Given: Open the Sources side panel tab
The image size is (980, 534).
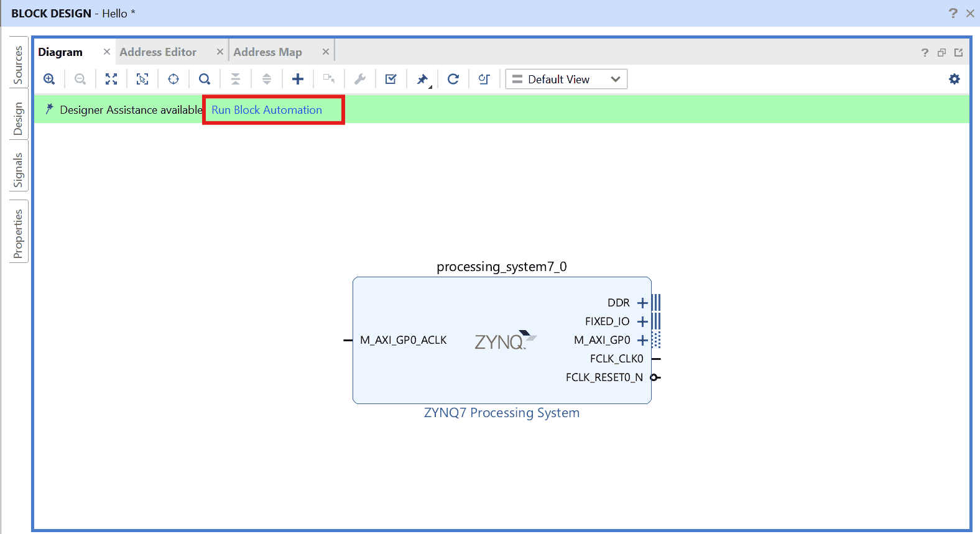Looking at the screenshot, I should (x=18, y=65).
